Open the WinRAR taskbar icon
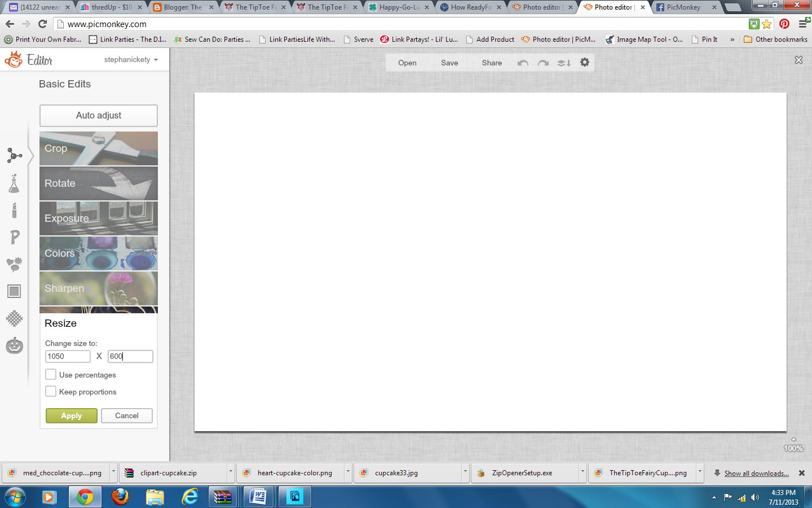The width and height of the screenshot is (812, 508). coord(223,497)
